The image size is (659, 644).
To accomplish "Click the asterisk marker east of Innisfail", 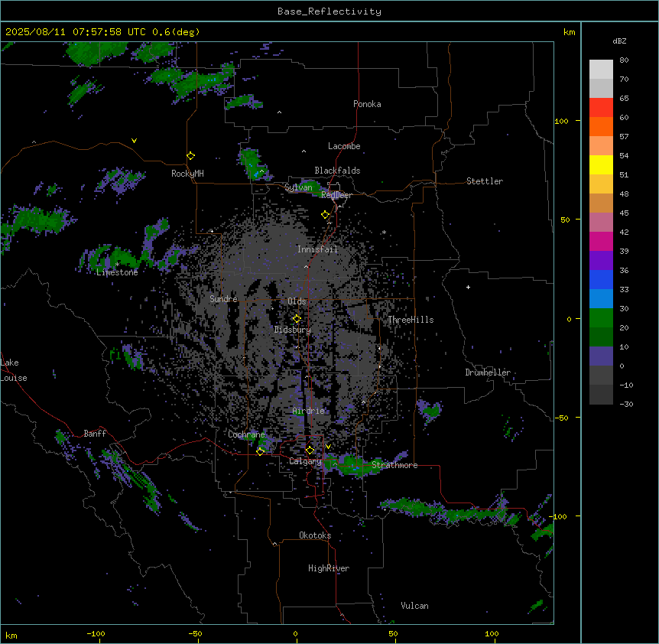I will [x=384, y=232].
